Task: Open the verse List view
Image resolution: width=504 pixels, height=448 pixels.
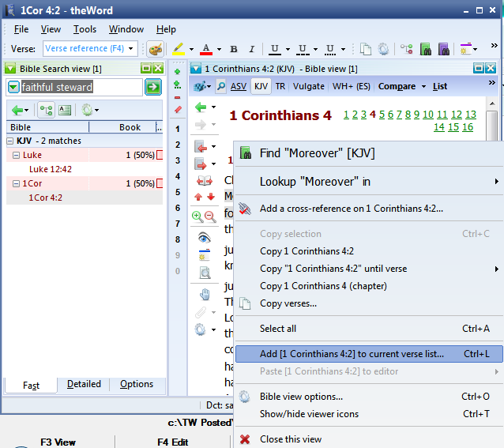Action: [440, 86]
